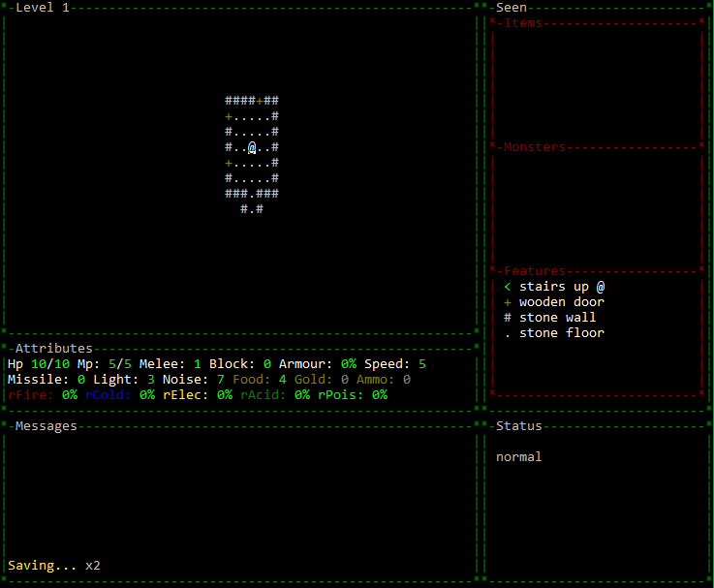Click the 'Melee:' attribute label
The height and width of the screenshot is (588, 714).
162,364
